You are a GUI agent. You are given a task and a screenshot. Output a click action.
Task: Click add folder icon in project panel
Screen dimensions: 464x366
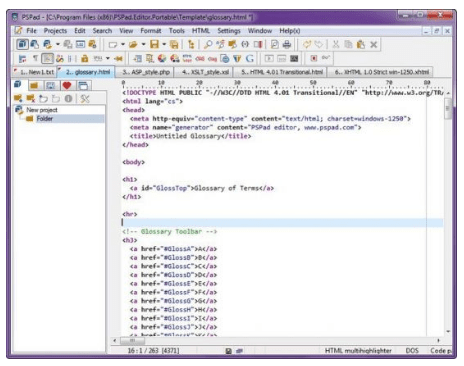point(18,98)
